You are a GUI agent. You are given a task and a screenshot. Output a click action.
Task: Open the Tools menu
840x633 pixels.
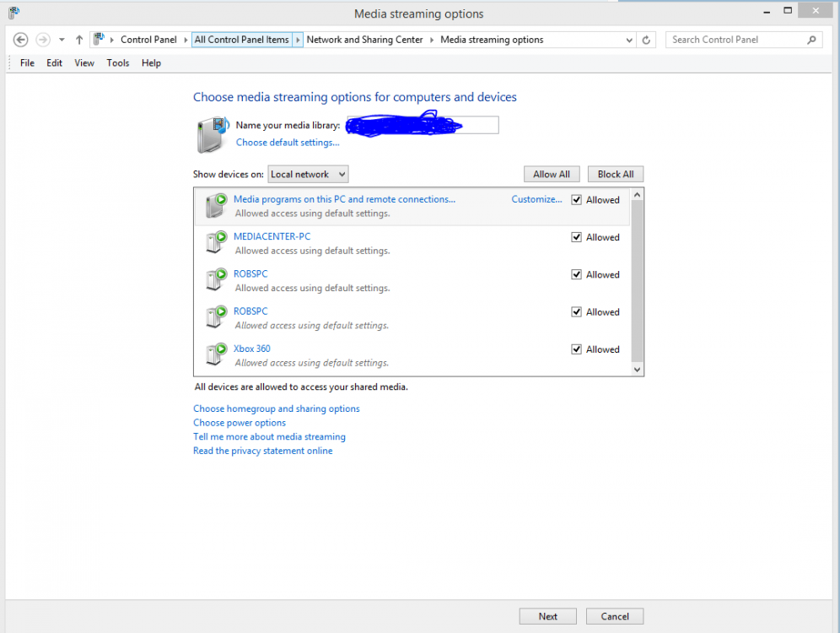point(117,62)
